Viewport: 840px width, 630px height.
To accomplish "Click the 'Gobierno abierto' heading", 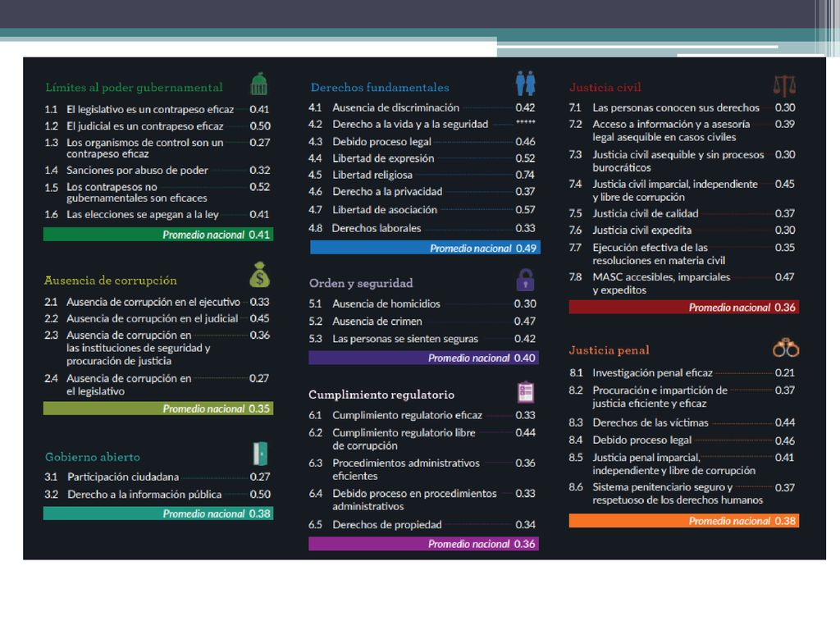I will pyautogui.click(x=93, y=457).
